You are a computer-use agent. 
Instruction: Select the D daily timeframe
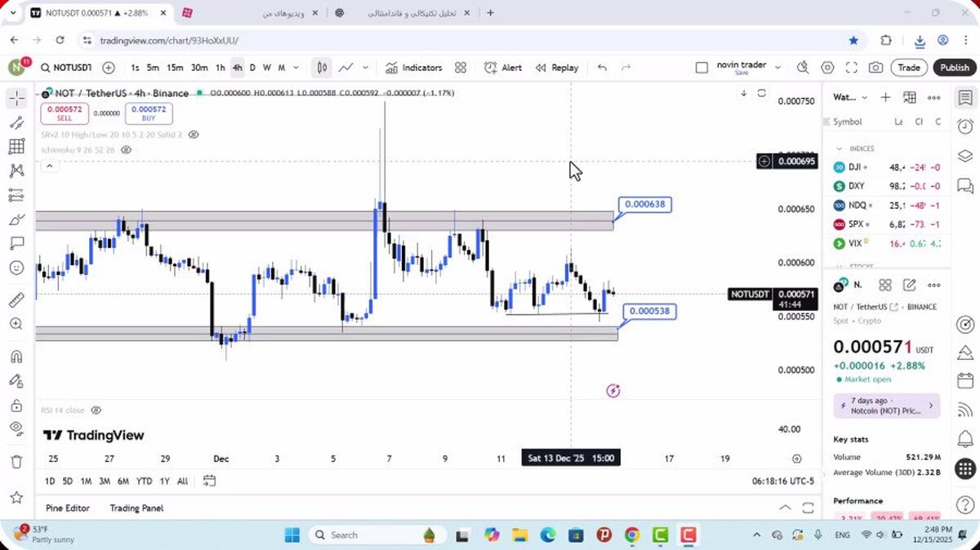coord(252,68)
